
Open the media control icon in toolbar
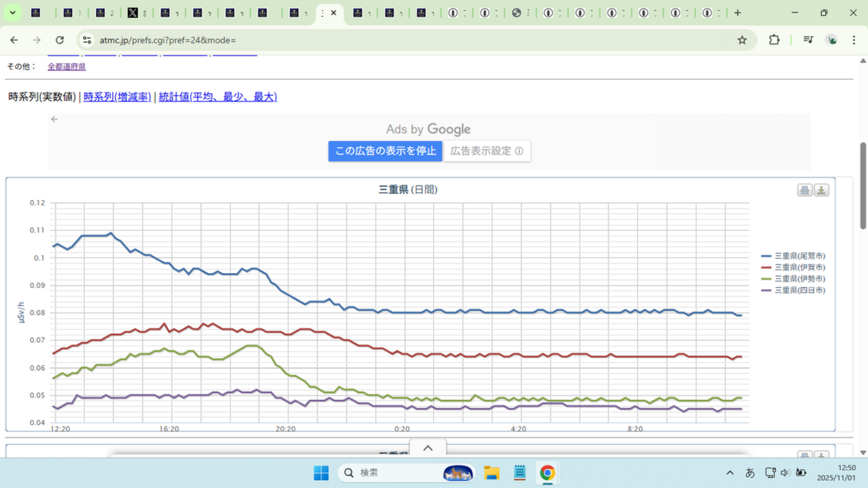pyautogui.click(x=808, y=40)
